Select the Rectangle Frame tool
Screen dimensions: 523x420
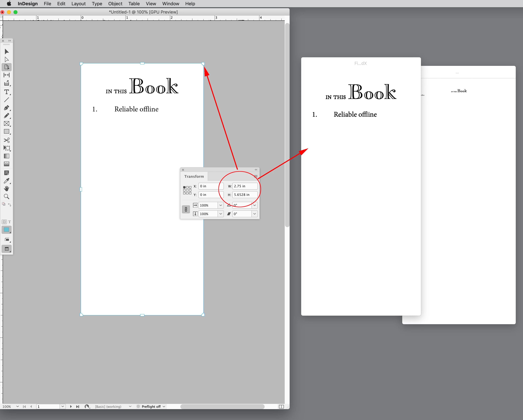point(7,123)
